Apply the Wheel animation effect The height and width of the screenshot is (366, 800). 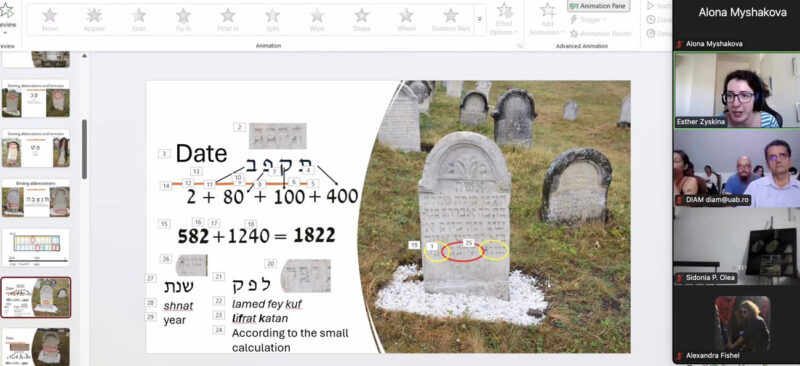click(406, 20)
